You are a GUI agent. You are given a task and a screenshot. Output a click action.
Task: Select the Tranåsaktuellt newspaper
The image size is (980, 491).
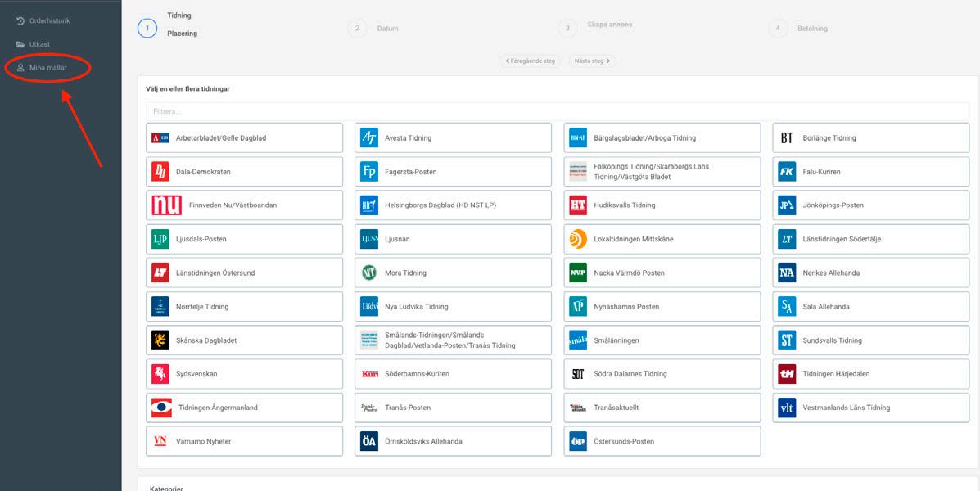pyautogui.click(x=662, y=408)
